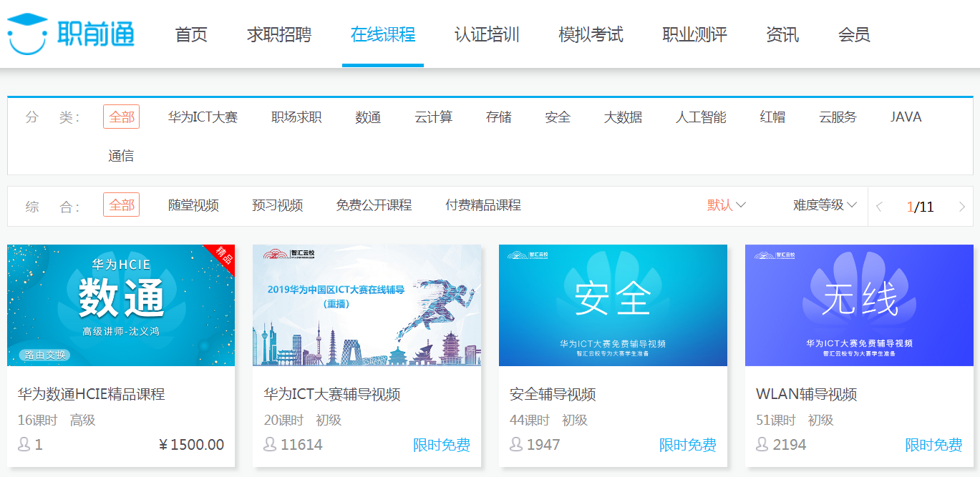
Task: Enable the 免费公开课程 filter
Action: point(375,205)
